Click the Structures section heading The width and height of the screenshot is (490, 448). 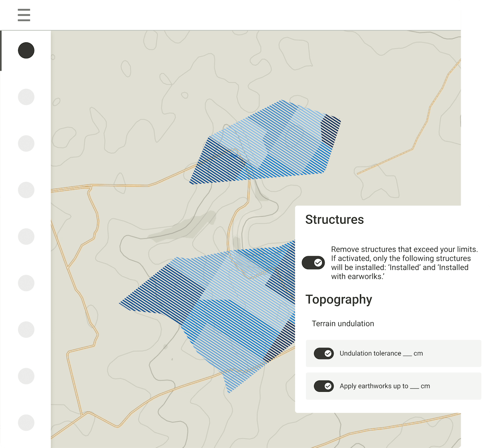pyautogui.click(x=335, y=219)
